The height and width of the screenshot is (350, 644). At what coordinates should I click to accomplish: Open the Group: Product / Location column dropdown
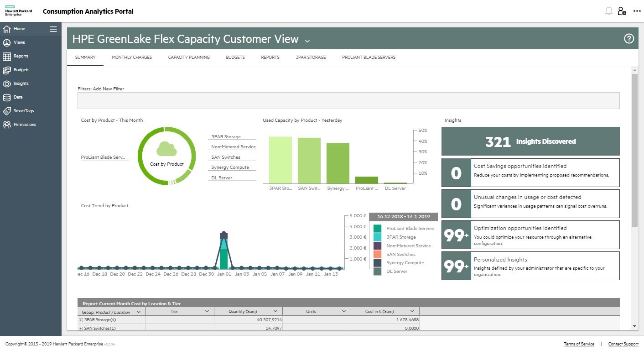tap(139, 312)
